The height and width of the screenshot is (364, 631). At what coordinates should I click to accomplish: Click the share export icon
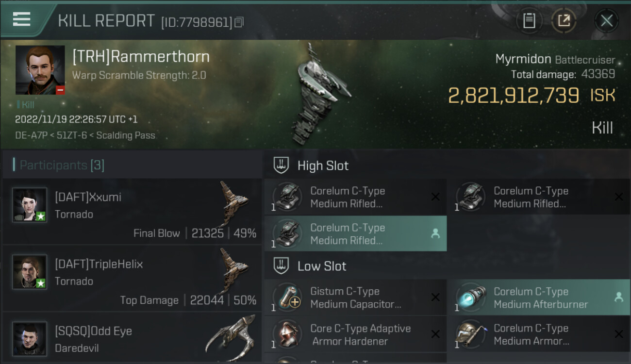(564, 20)
